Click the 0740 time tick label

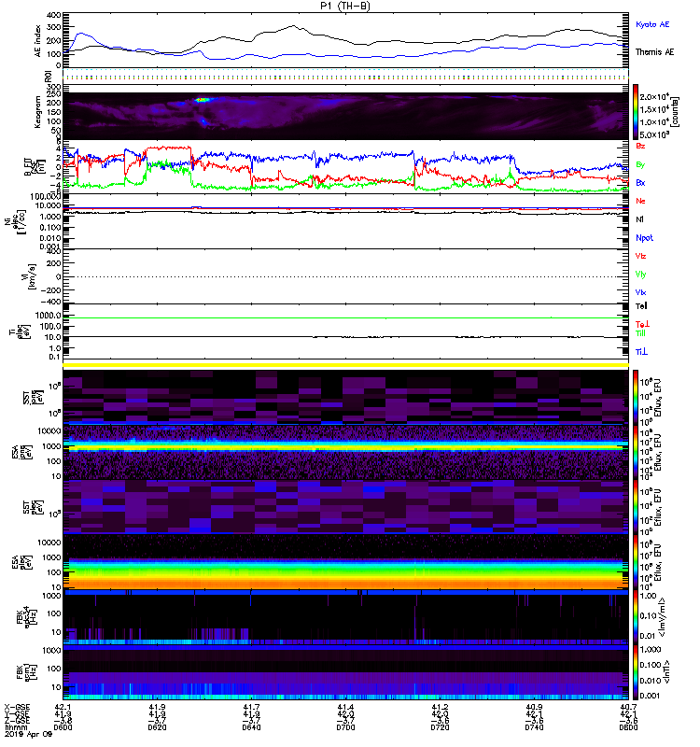[534, 727]
